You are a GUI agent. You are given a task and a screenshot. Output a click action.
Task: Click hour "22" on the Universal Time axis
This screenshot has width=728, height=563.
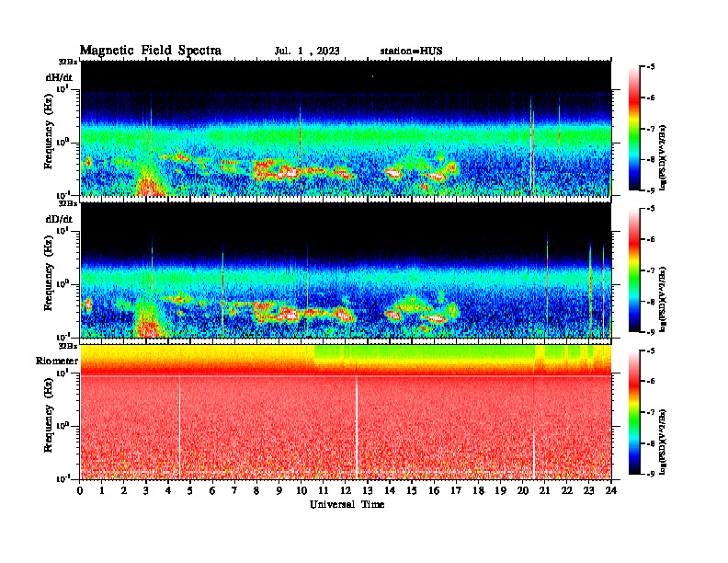coord(566,490)
